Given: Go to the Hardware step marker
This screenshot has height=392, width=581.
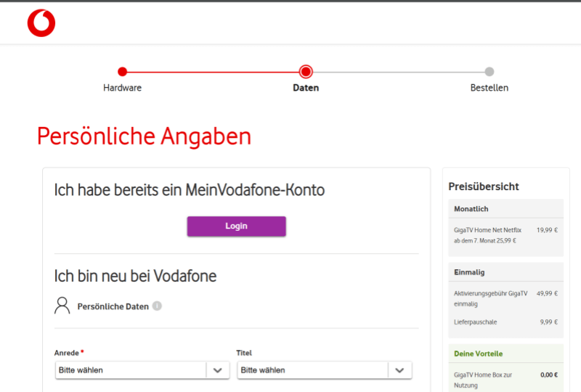Looking at the screenshot, I should (x=122, y=72).
